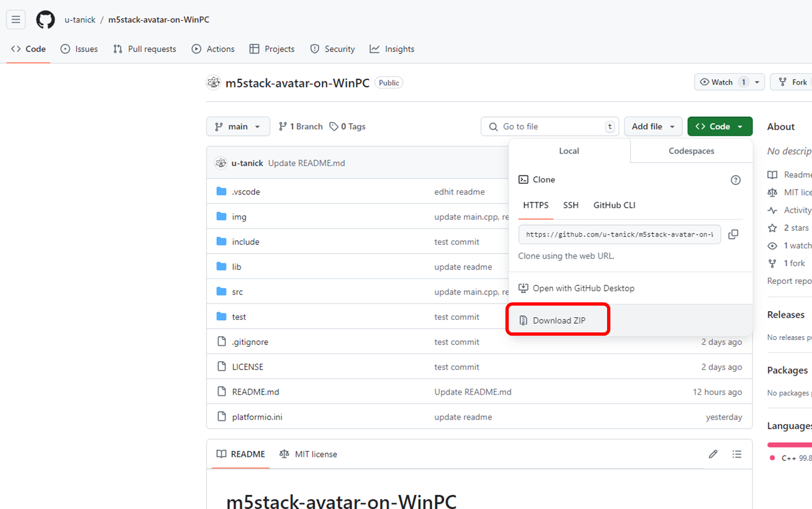Open the 0 Tags link
Viewport: 812px width, 509px height.
pos(348,126)
